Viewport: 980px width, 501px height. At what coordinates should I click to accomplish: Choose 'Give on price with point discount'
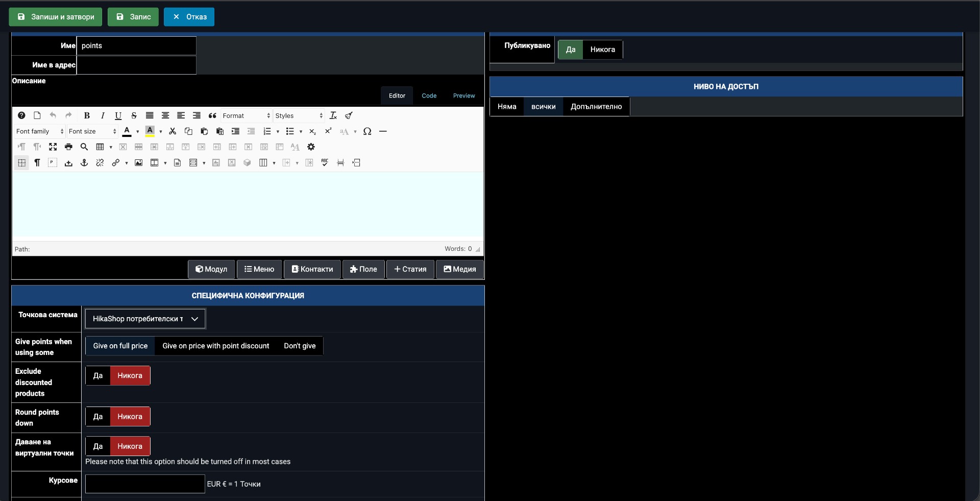216,346
